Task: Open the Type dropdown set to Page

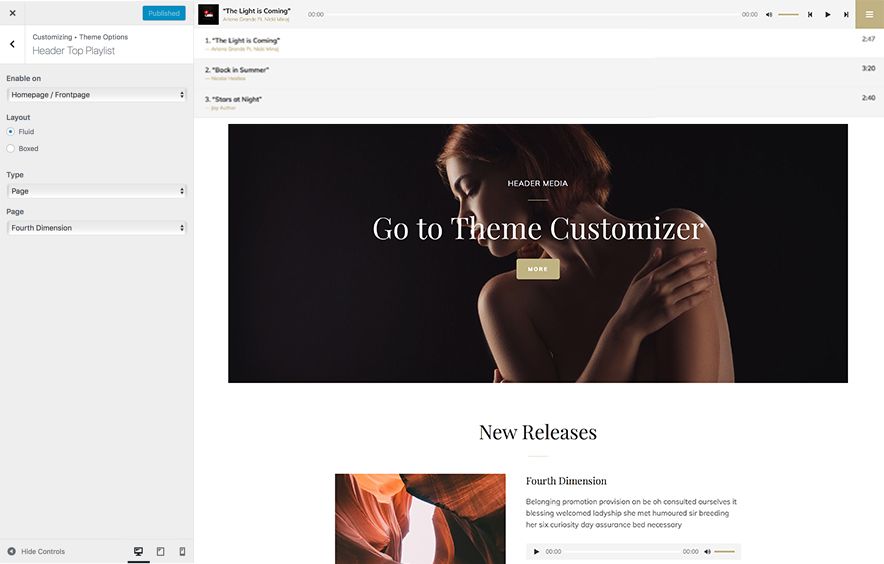Action: (x=96, y=191)
